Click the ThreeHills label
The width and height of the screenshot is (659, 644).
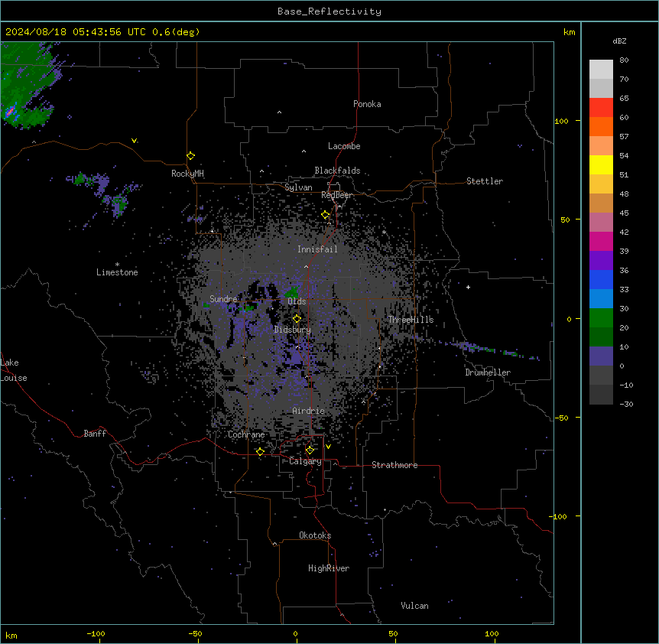pos(411,320)
